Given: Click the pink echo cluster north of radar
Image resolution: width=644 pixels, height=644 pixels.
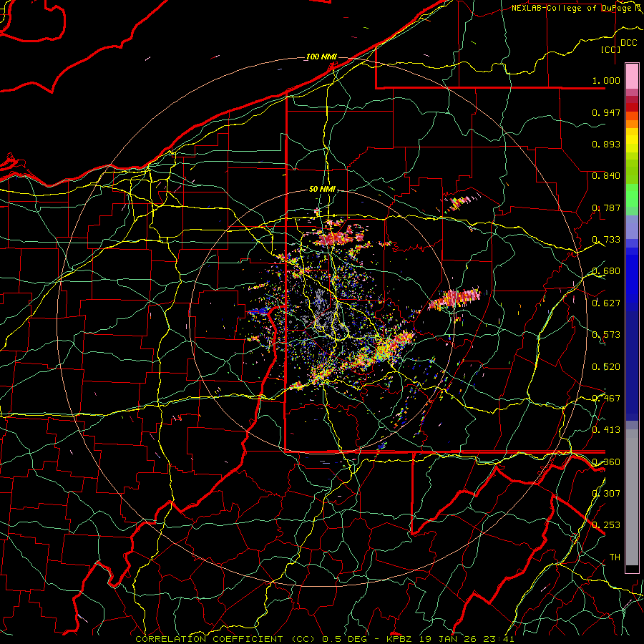Looking at the screenshot, I should tap(339, 238).
